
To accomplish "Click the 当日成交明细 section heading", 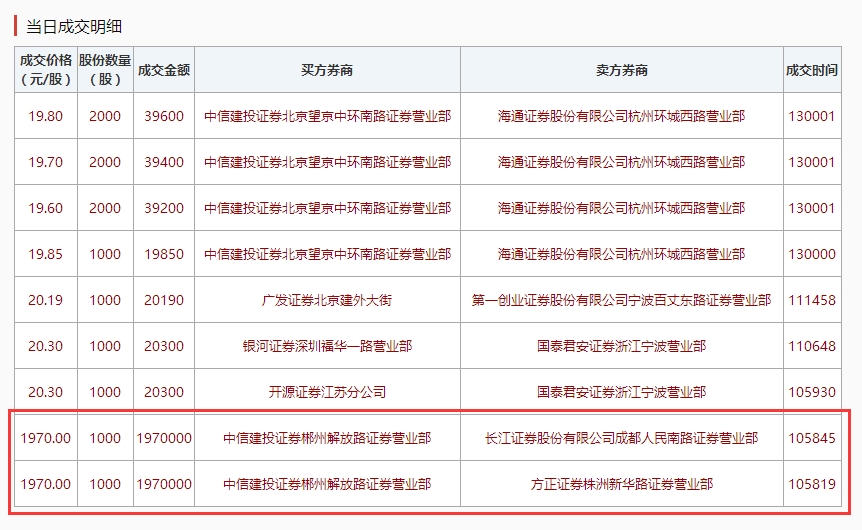I will coord(74,26).
